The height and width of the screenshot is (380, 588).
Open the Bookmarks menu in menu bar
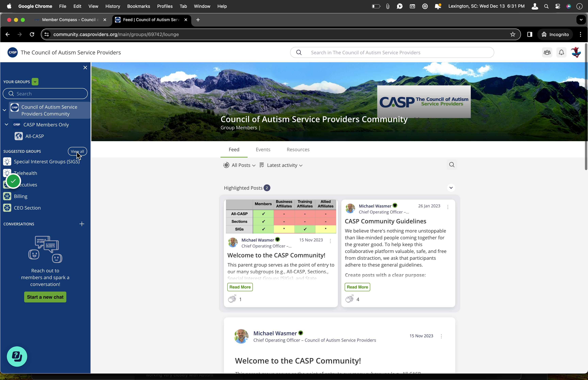(x=138, y=6)
